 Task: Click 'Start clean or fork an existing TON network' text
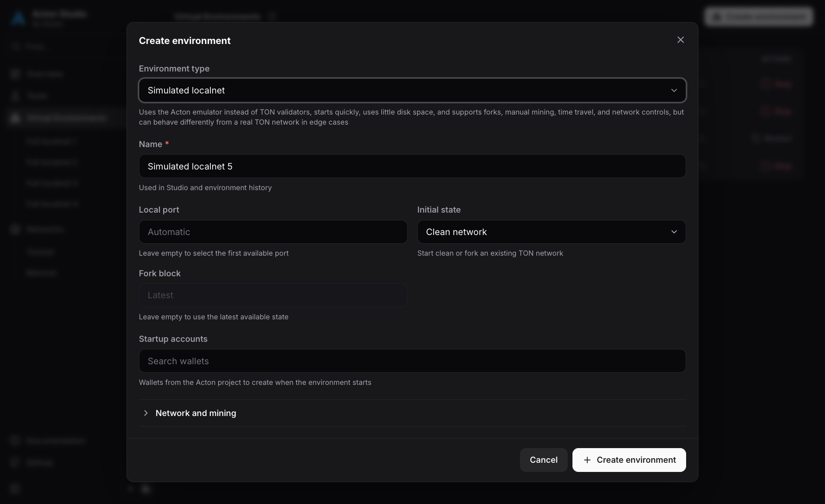tap(490, 253)
